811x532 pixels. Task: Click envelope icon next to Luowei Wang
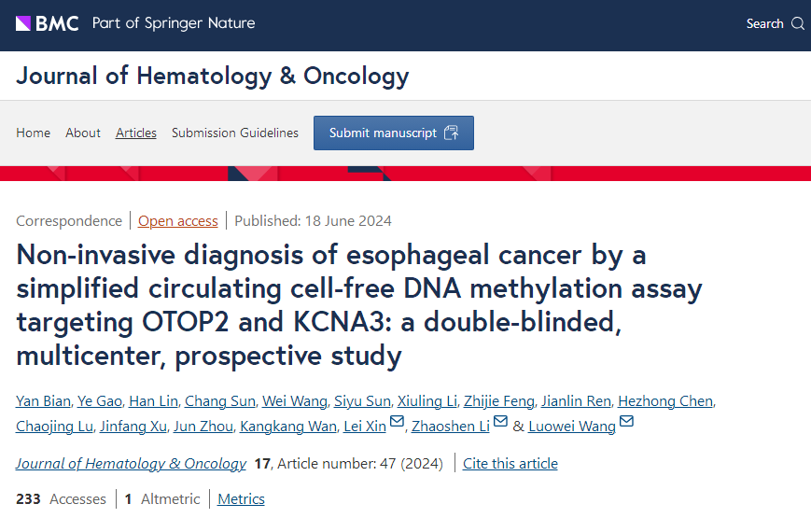click(x=626, y=423)
